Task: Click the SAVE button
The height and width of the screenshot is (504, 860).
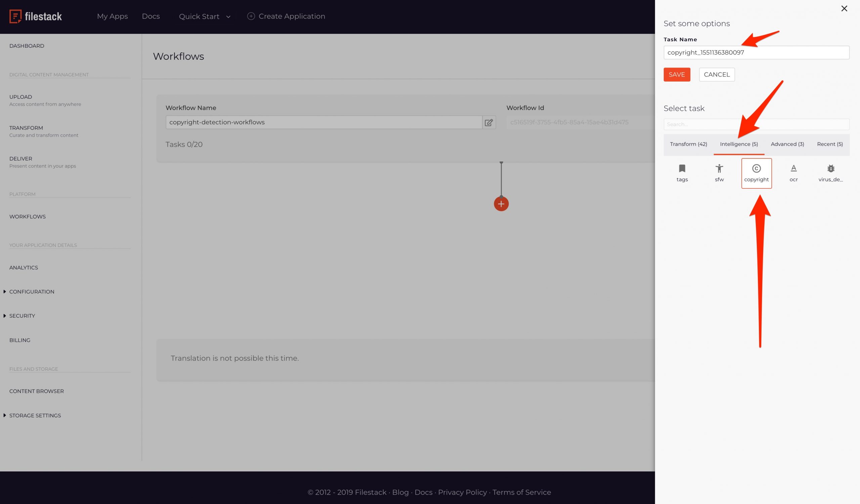Action: 677,74
